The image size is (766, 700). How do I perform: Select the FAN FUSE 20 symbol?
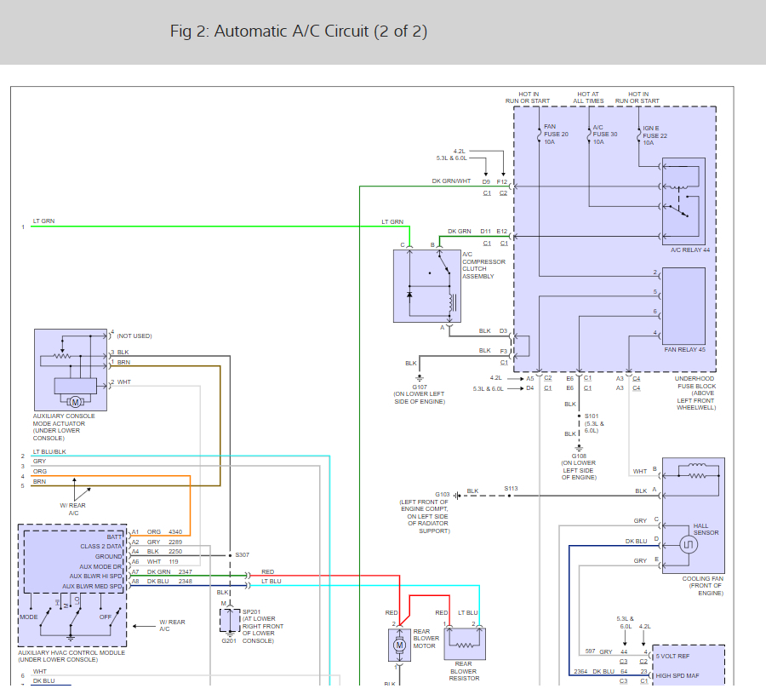(x=540, y=134)
